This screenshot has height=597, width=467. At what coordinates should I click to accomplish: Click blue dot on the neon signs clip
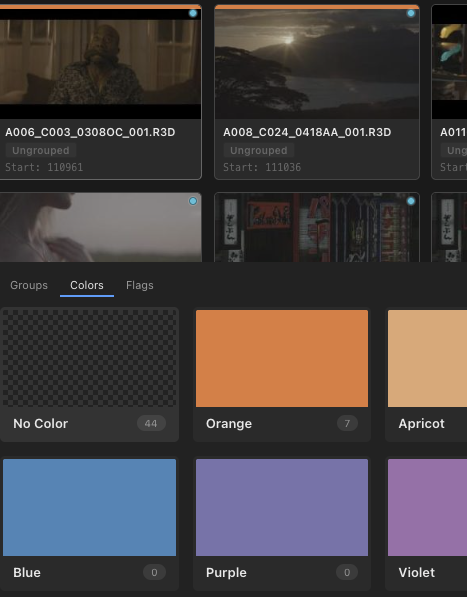(x=411, y=201)
